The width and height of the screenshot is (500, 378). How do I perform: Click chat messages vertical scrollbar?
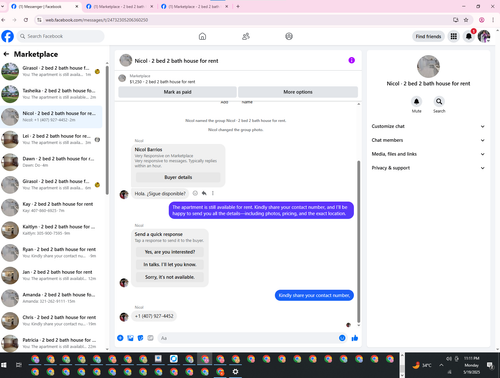click(x=359, y=242)
